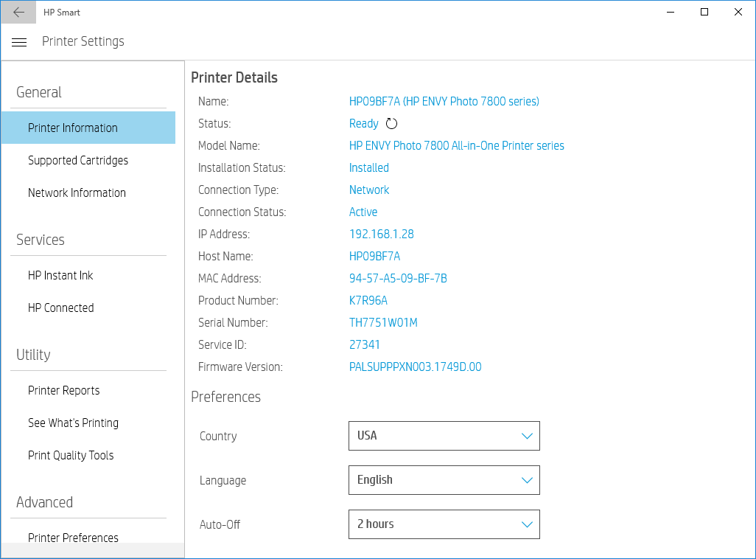Refresh the printer status icon

[x=392, y=124]
